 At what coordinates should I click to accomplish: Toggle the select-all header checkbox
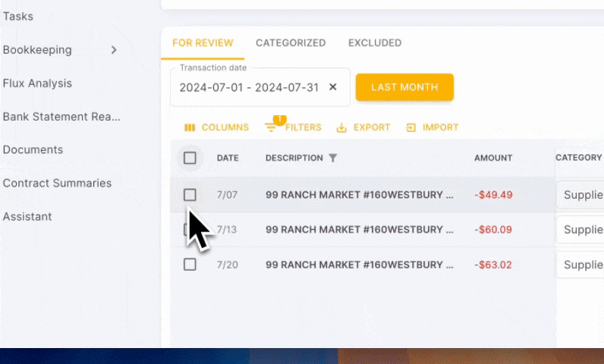coord(190,158)
